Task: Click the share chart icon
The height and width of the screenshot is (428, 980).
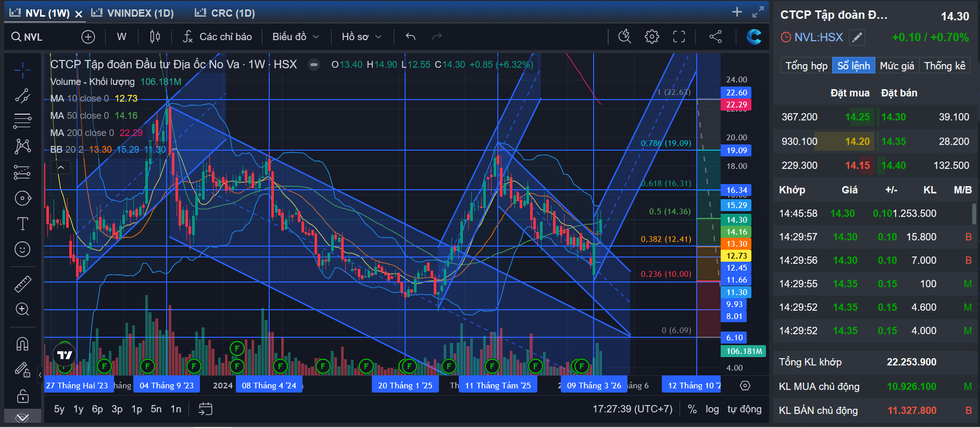Action: click(715, 36)
